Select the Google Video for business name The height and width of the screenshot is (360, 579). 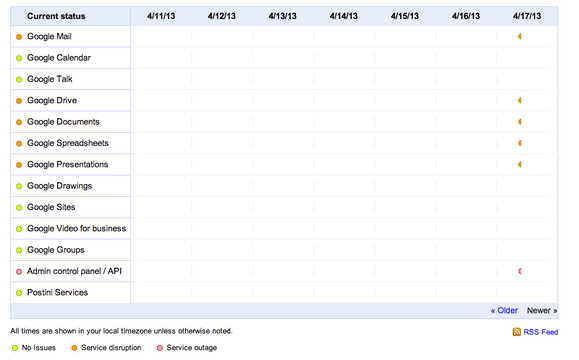(76, 229)
